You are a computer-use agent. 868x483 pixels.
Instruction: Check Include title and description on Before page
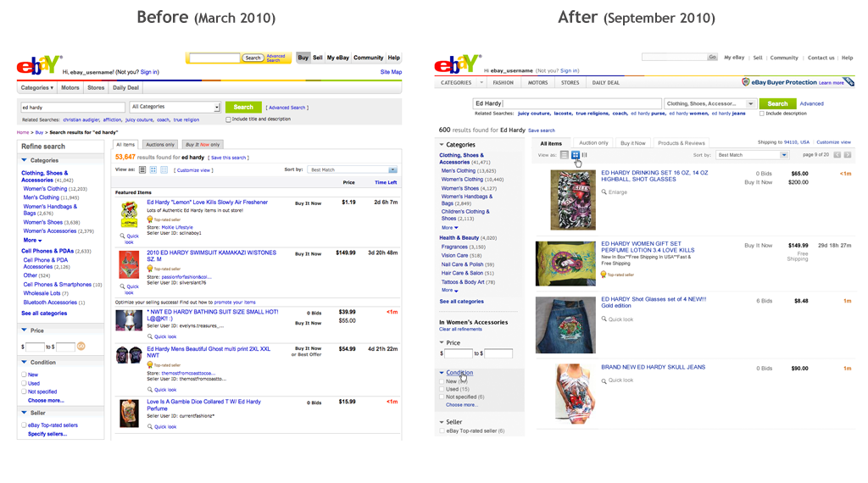tap(228, 119)
